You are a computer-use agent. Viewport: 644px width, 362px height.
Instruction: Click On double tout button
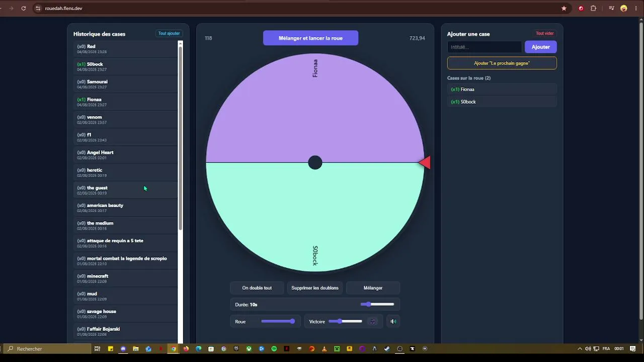point(257,288)
